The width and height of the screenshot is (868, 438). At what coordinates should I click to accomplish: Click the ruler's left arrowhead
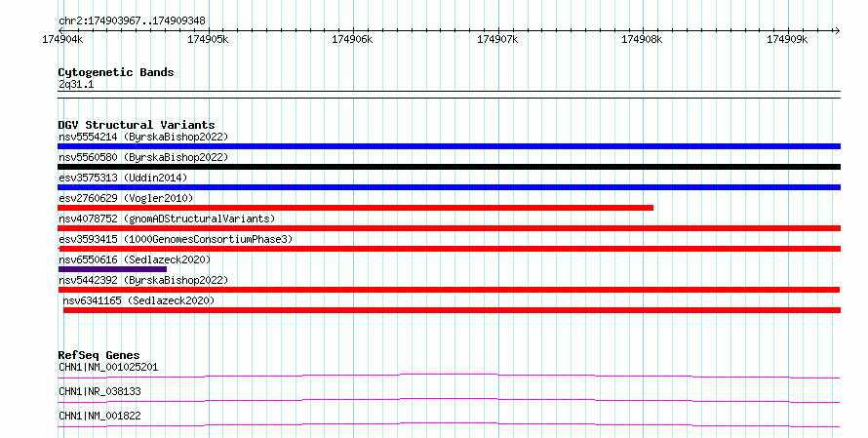(60, 31)
